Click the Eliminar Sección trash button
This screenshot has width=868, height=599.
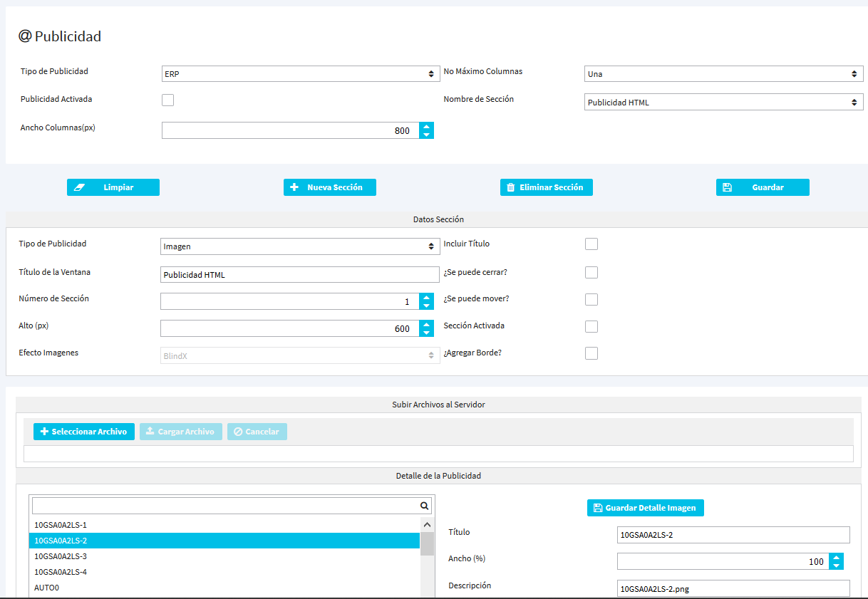tap(546, 187)
